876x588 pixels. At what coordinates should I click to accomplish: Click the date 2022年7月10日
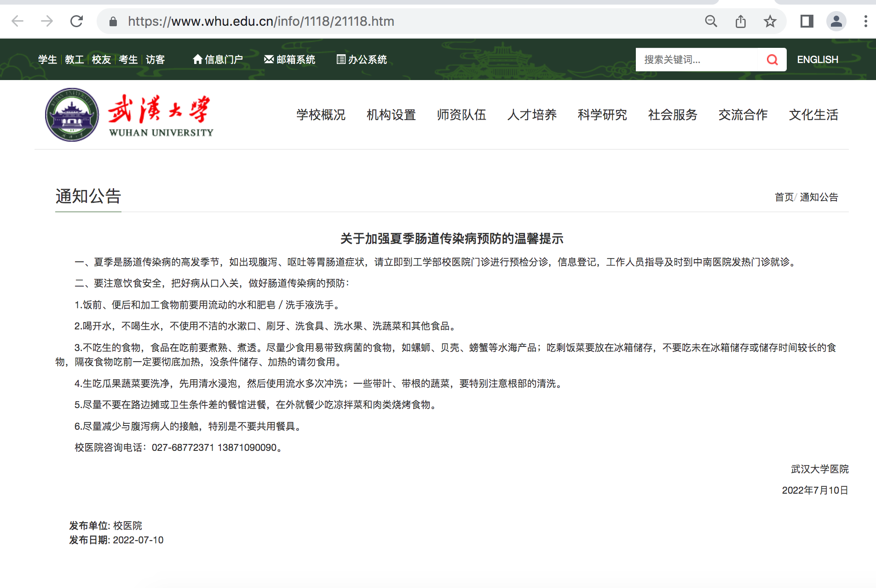click(815, 490)
